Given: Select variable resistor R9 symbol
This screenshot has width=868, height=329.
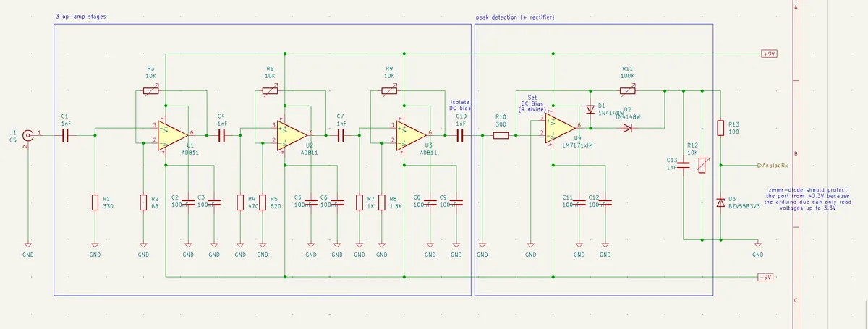Looking at the screenshot, I should tap(389, 91).
